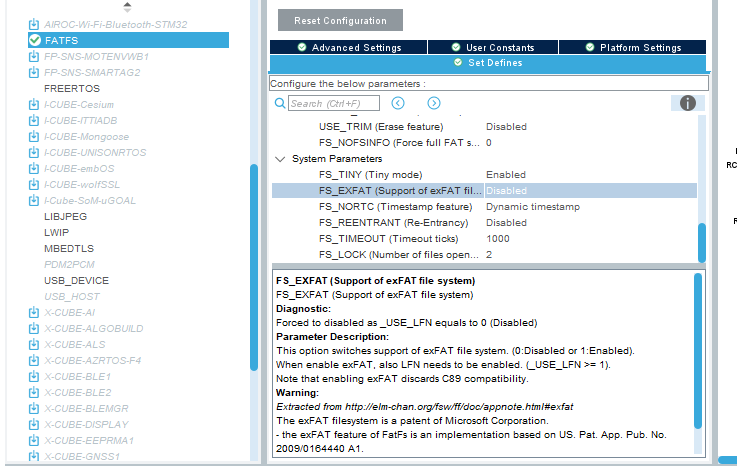Collapse the System Parameters group
This screenshot has height=469, width=737.
(x=280, y=159)
